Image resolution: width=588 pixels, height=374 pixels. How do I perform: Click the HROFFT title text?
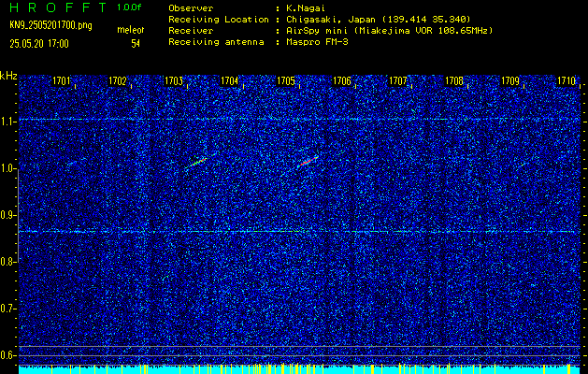click(57, 7)
